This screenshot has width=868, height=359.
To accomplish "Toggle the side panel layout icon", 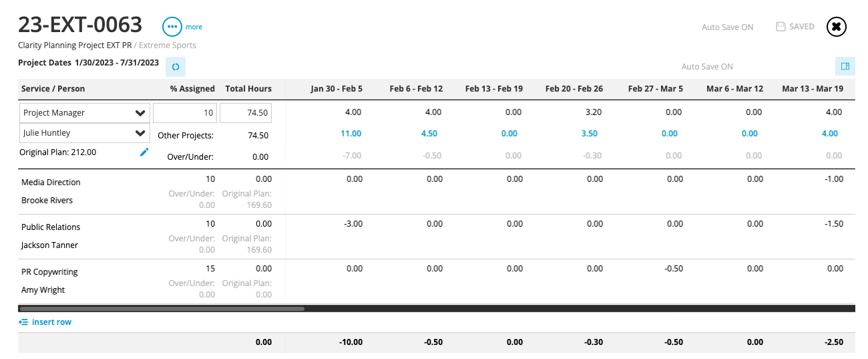I will coord(845,66).
